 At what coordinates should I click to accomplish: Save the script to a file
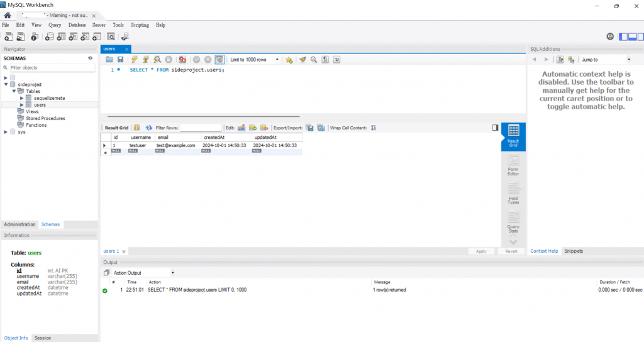120,60
